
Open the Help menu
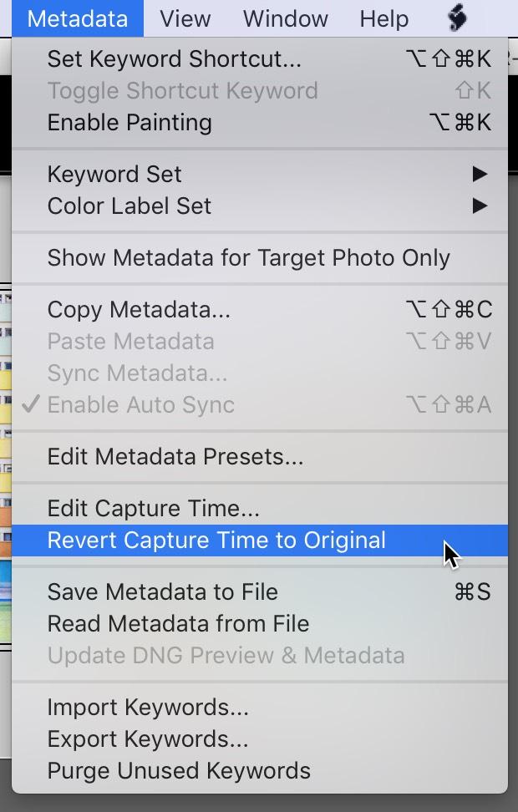tap(383, 19)
